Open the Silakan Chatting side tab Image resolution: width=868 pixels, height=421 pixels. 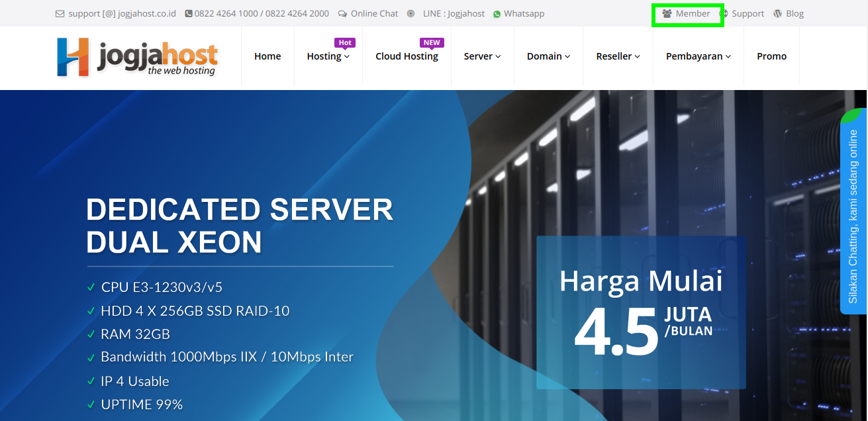(x=853, y=215)
